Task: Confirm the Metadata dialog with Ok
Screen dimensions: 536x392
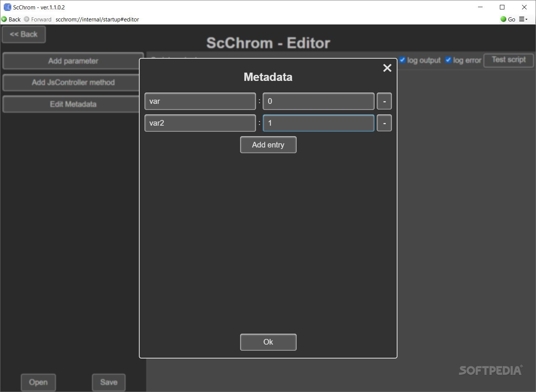Action: point(268,342)
